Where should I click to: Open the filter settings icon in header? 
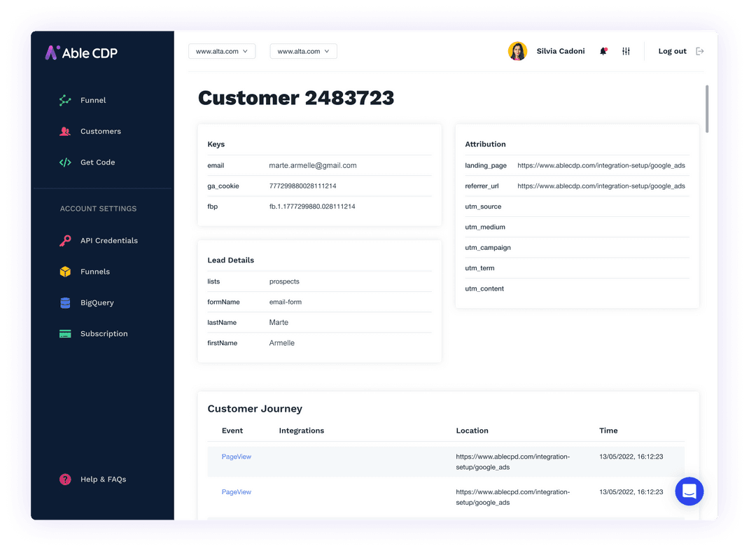click(x=626, y=50)
